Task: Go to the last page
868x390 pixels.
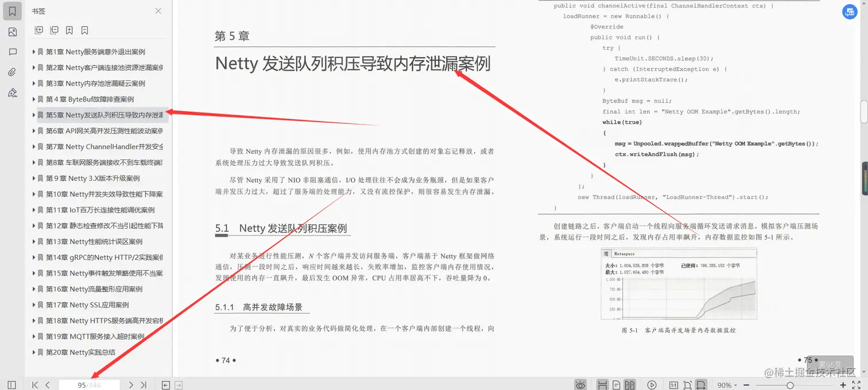Action: click(x=144, y=384)
